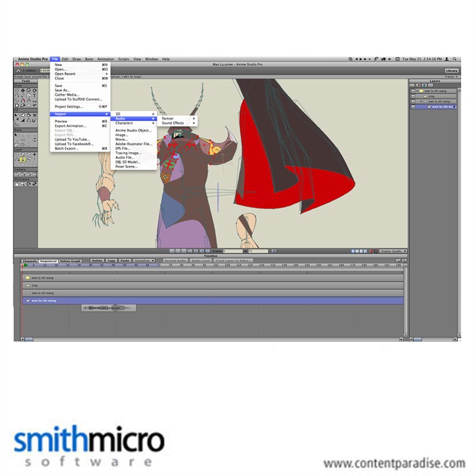Click the user account icon in menu bar
This screenshot has width=476, height=476.
pos(447,59)
